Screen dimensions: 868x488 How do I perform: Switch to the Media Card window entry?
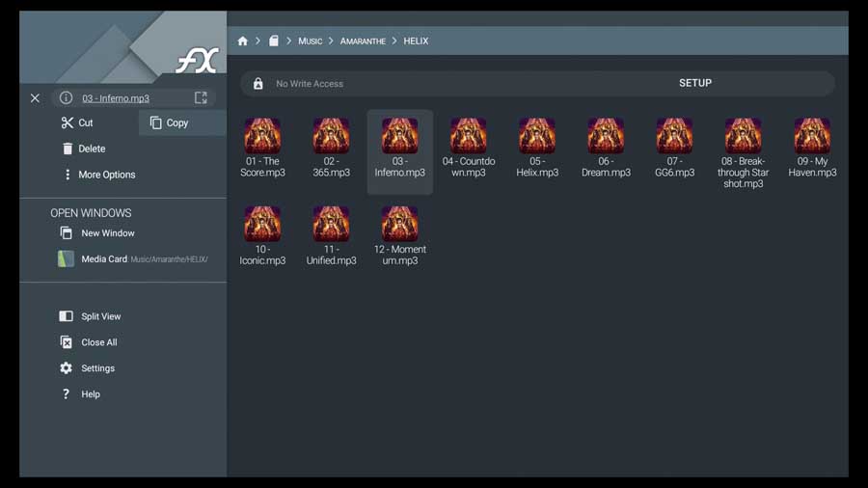[x=133, y=258]
